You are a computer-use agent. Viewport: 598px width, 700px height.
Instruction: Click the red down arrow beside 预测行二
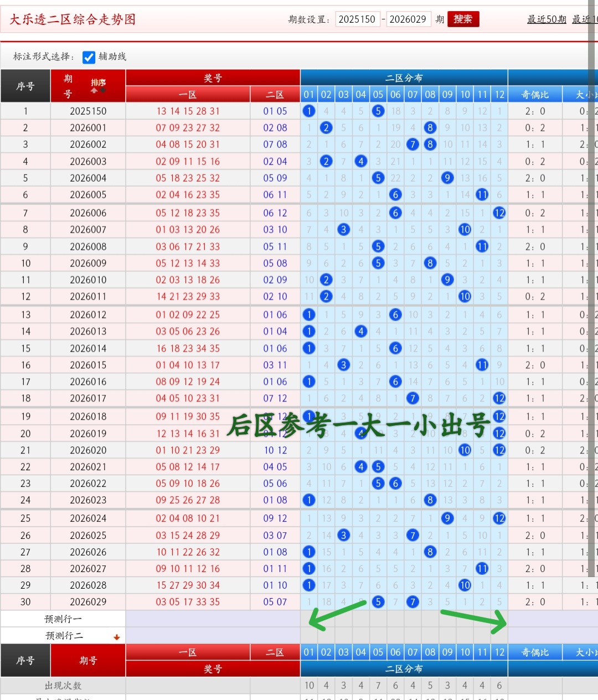tap(117, 637)
